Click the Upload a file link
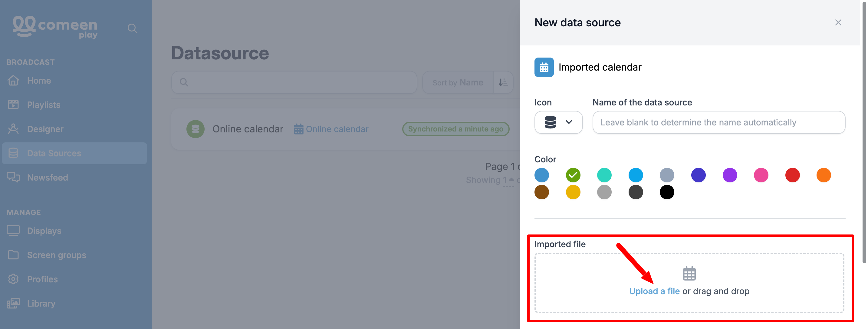 [x=654, y=291]
